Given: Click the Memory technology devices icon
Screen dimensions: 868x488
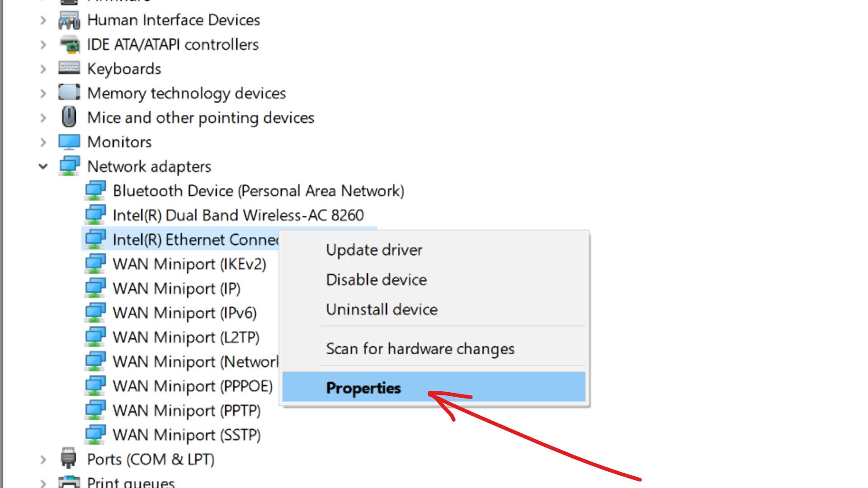Looking at the screenshot, I should coord(69,93).
